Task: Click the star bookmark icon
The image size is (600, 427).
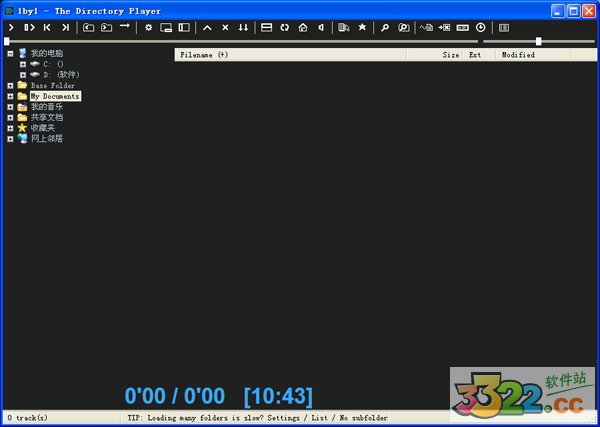Action: (x=362, y=27)
